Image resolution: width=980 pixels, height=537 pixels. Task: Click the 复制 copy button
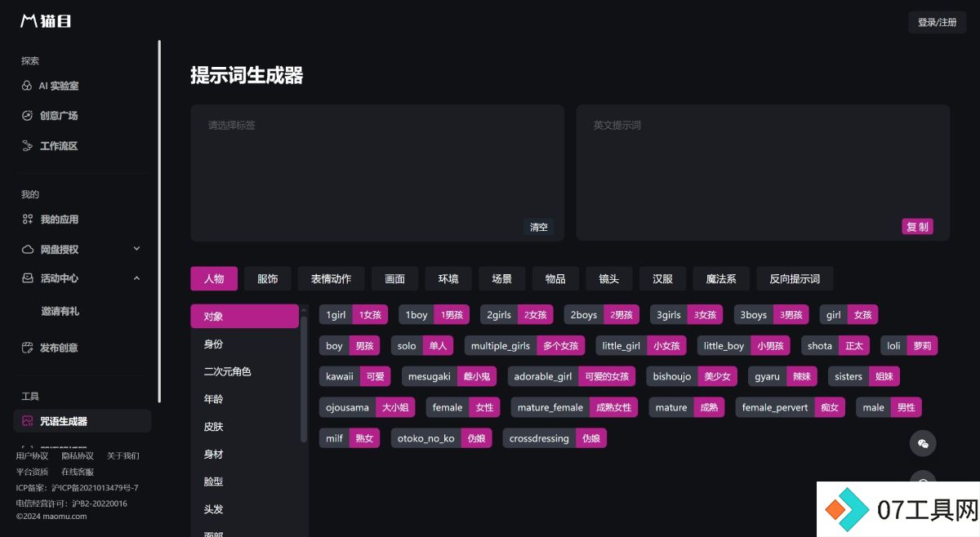918,227
